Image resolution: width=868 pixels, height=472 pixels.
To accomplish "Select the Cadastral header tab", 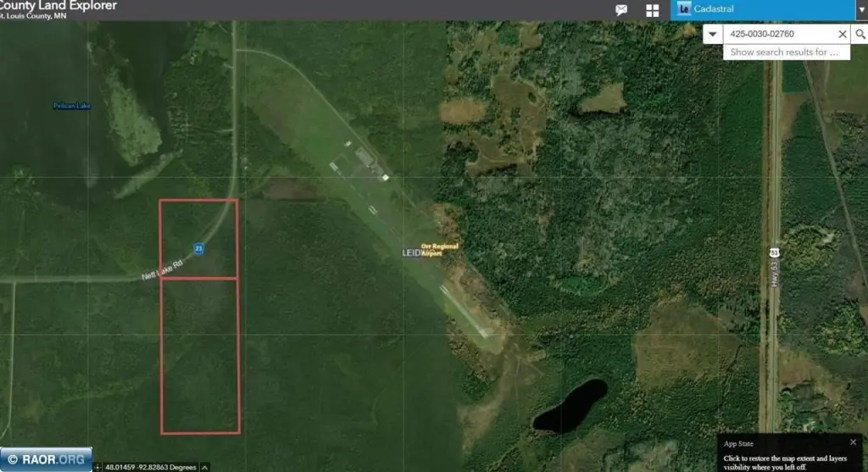I will (763, 9).
